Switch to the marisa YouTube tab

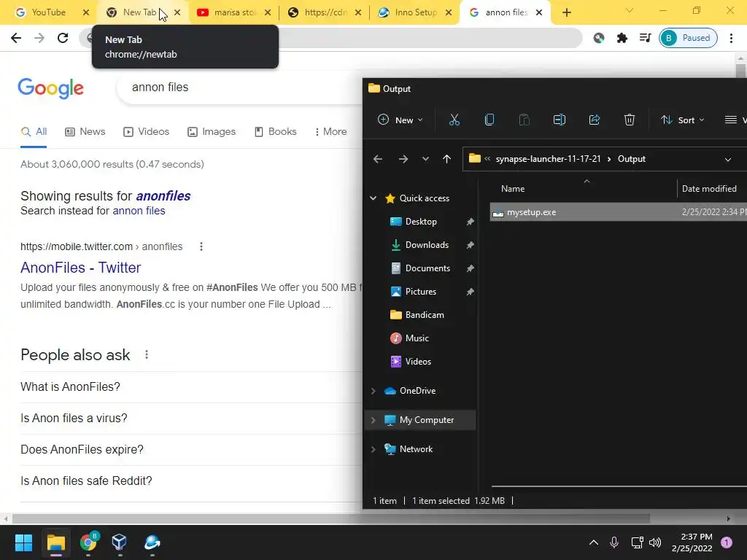point(235,12)
